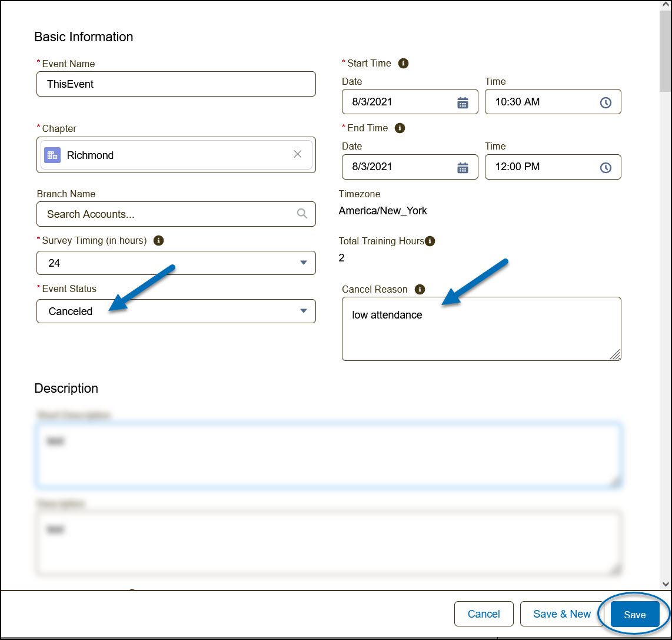Show the Cancel Reason info tooltip

point(420,290)
